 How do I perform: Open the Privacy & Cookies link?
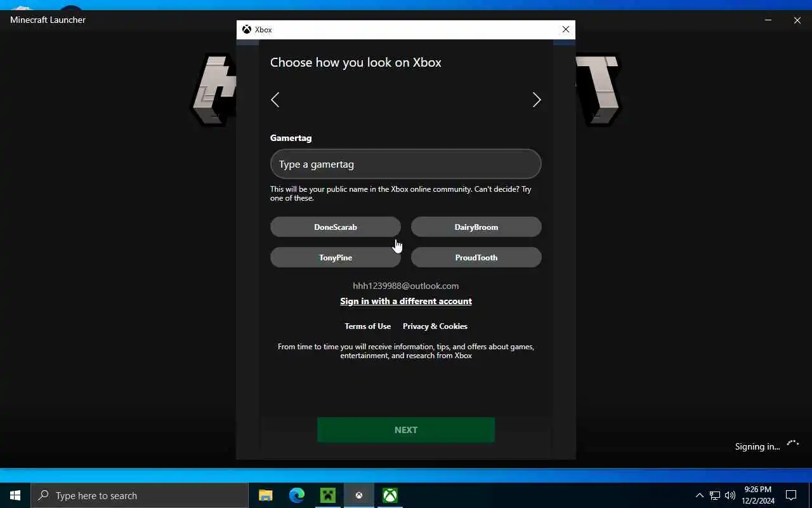[435, 326]
